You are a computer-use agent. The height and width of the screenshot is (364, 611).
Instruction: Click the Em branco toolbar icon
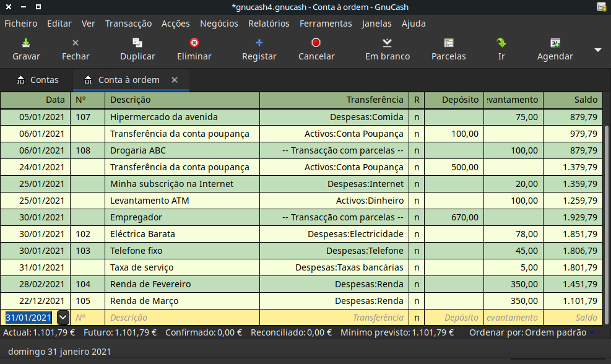click(387, 43)
